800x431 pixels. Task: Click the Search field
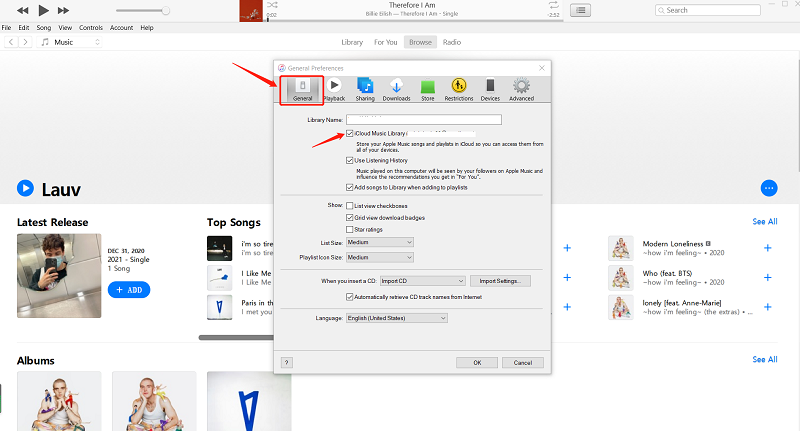(x=708, y=10)
